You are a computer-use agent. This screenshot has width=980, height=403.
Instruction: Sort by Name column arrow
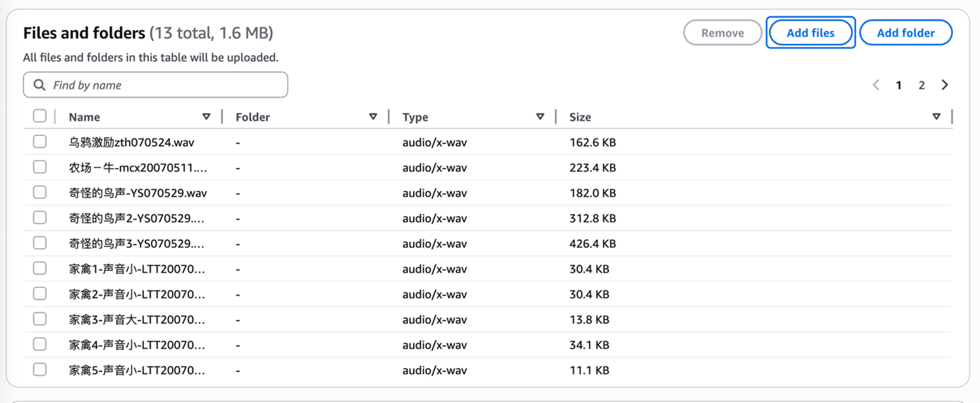click(x=206, y=116)
